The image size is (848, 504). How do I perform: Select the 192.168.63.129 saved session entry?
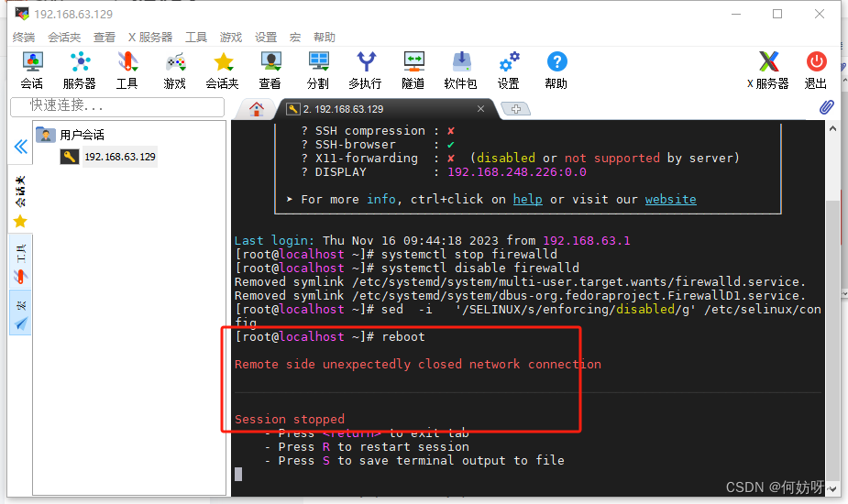pos(108,157)
